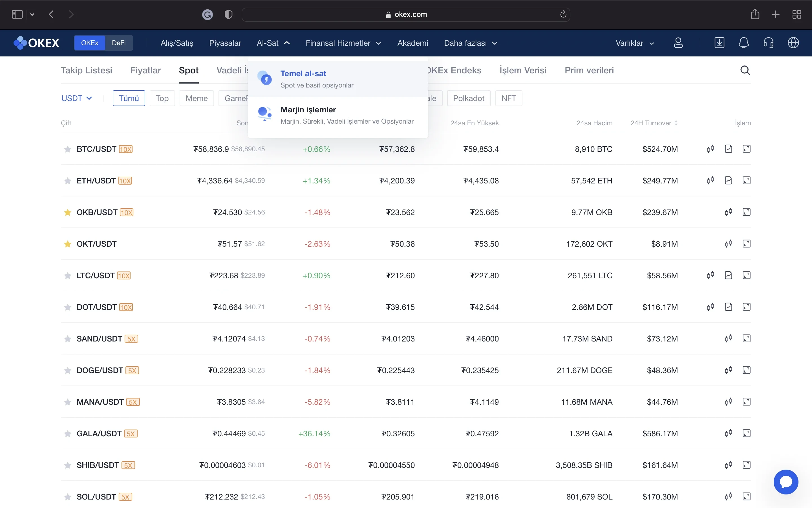Unstar OKB/USDT from favorites
812x508 pixels.
67,212
